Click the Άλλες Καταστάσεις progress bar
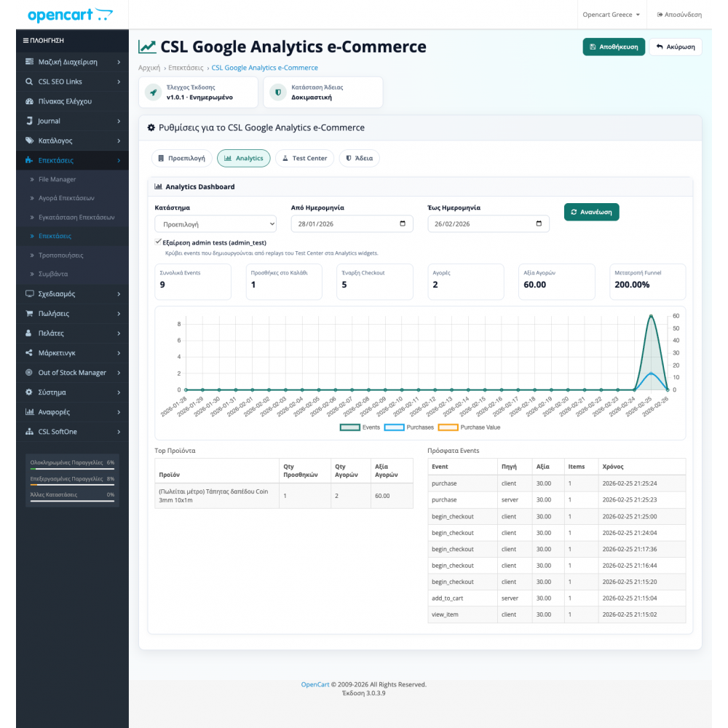Viewport: 728px width, 728px height. [72, 501]
